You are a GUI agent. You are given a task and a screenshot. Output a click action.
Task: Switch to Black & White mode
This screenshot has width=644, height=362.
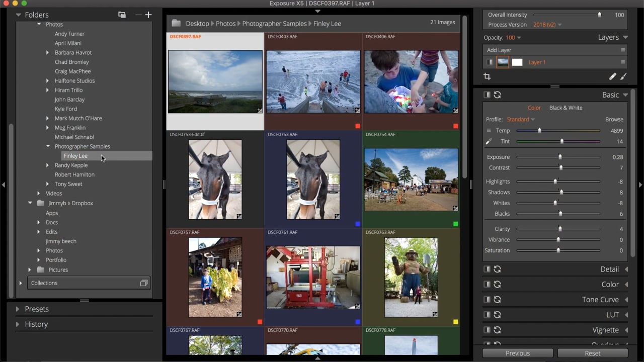[x=566, y=108]
